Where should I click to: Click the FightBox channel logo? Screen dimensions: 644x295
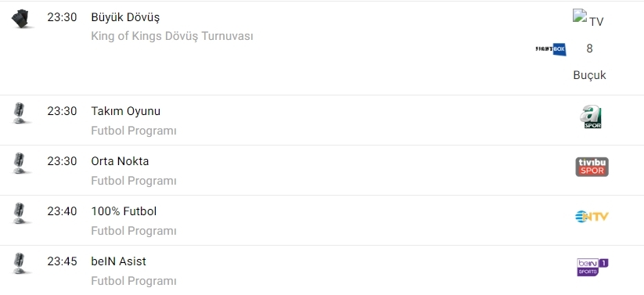[x=551, y=49]
